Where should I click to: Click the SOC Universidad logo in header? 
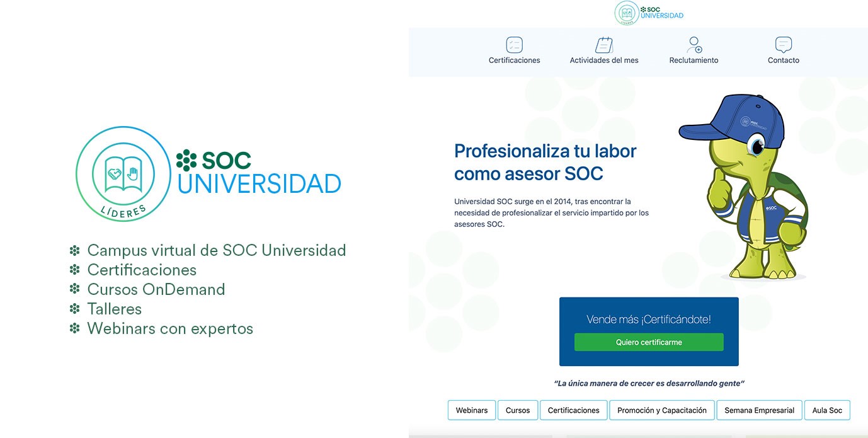pyautogui.click(x=649, y=13)
